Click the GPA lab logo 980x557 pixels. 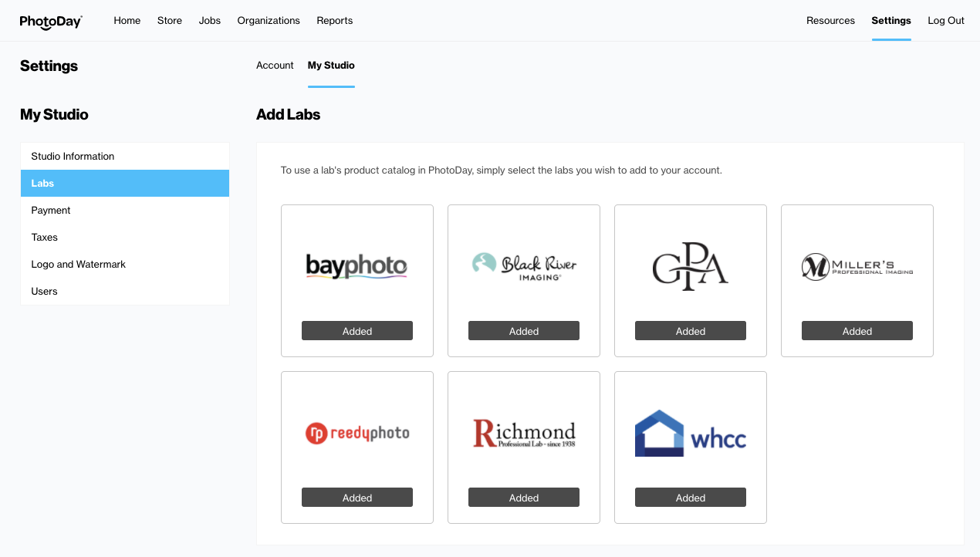(691, 267)
